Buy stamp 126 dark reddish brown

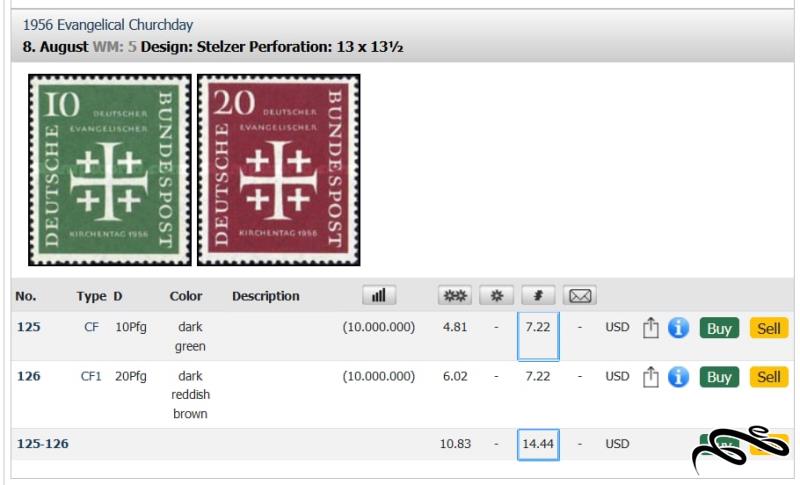coord(719,377)
